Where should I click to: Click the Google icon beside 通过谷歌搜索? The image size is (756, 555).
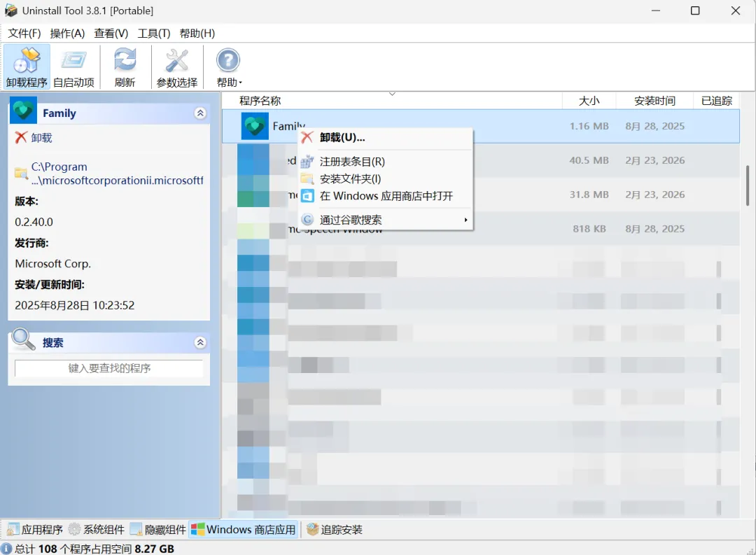307,220
